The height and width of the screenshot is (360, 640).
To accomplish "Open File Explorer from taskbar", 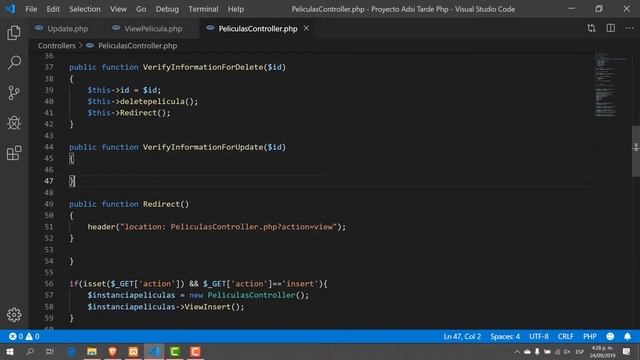I will click(92, 351).
